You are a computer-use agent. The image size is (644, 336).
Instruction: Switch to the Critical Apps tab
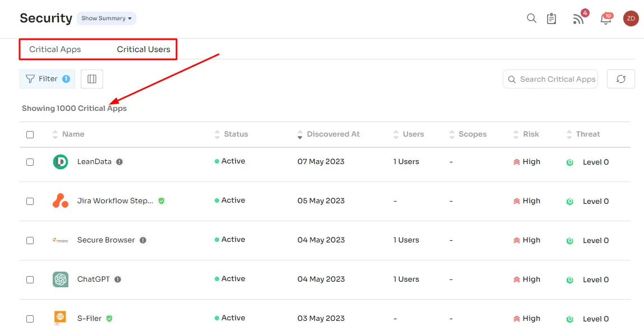55,49
